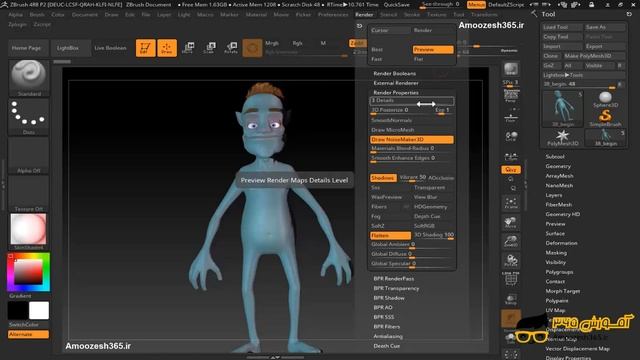Expand the Polypaint section in Tool panel

coord(557,301)
